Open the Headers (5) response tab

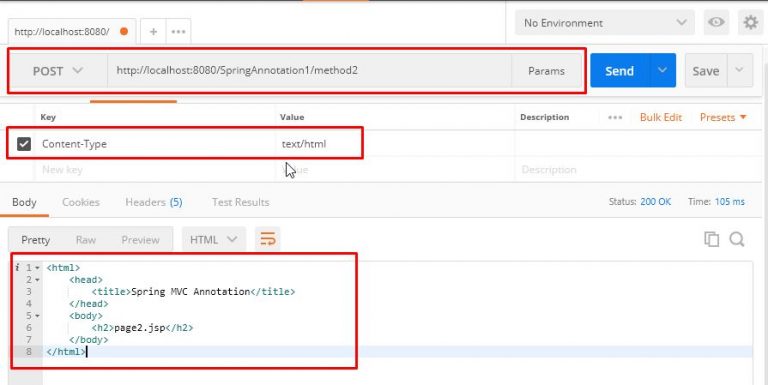[154, 202]
